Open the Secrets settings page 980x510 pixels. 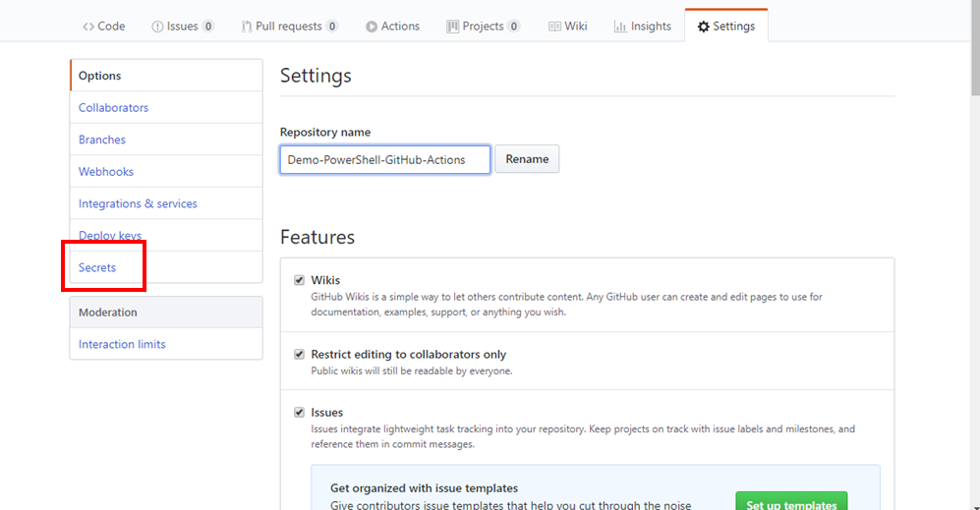tap(166, 267)
